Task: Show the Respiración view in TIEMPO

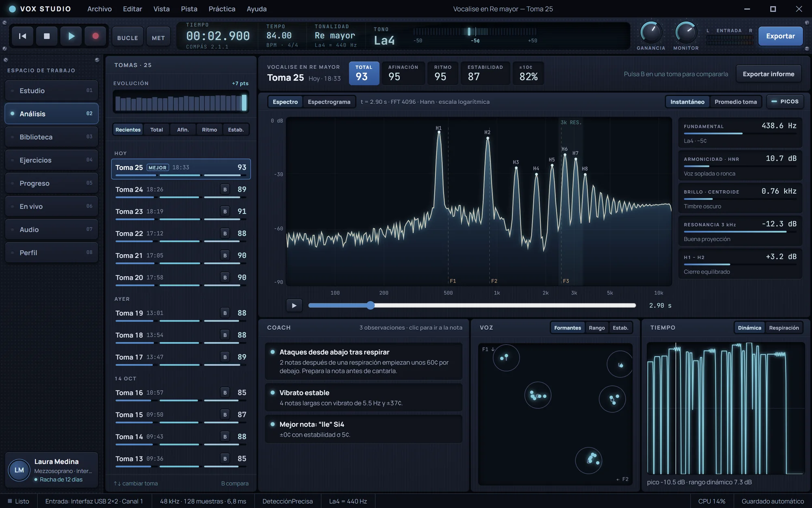Action: (x=784, y=328)
